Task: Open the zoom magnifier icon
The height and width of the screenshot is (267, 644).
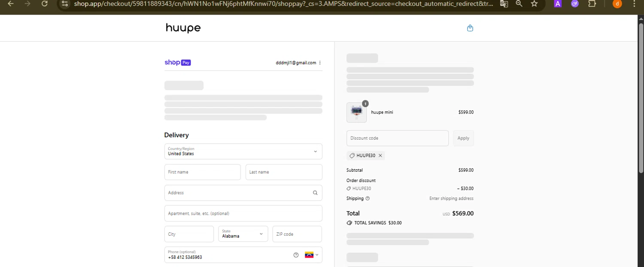Action: 519,4
